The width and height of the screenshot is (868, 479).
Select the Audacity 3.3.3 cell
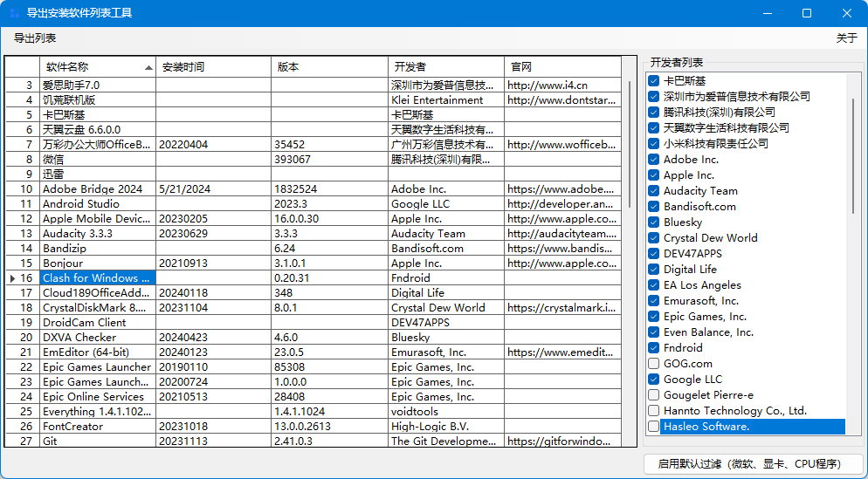pyautogui.click(x=98, y=234)
